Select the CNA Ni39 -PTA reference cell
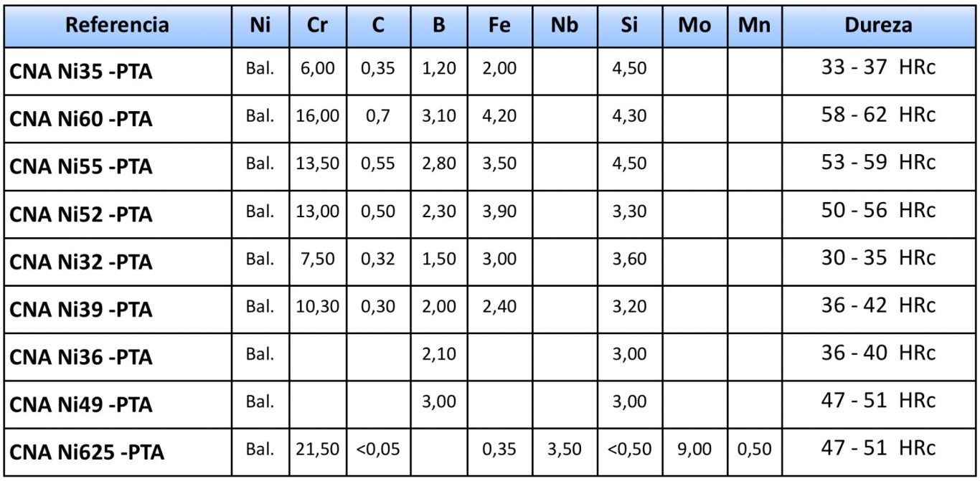 click(x=118, y=309)
